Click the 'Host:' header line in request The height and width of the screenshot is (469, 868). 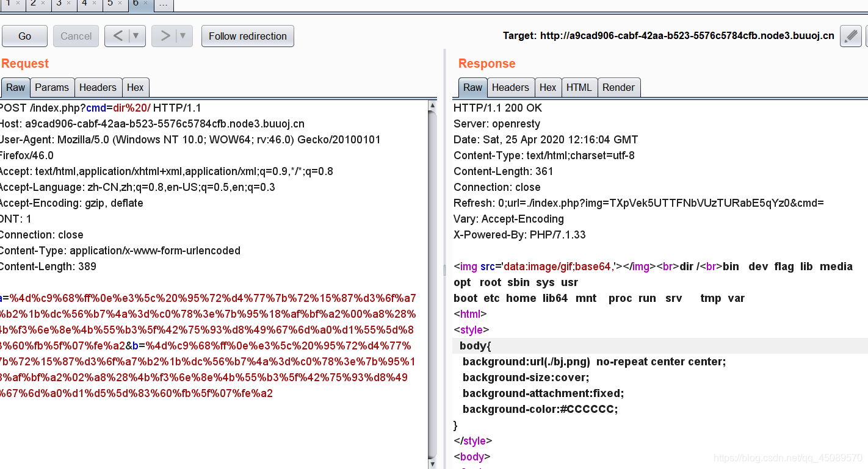pos(152,124)
